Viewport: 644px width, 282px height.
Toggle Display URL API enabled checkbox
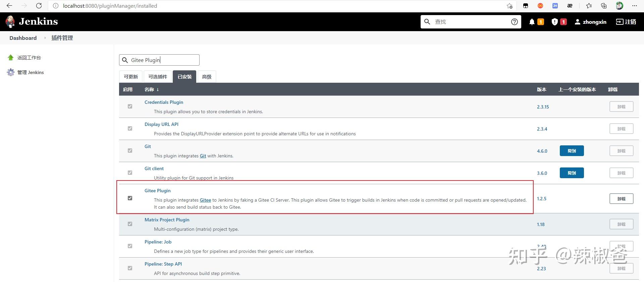pyautogui.click(x=130, y=129)
